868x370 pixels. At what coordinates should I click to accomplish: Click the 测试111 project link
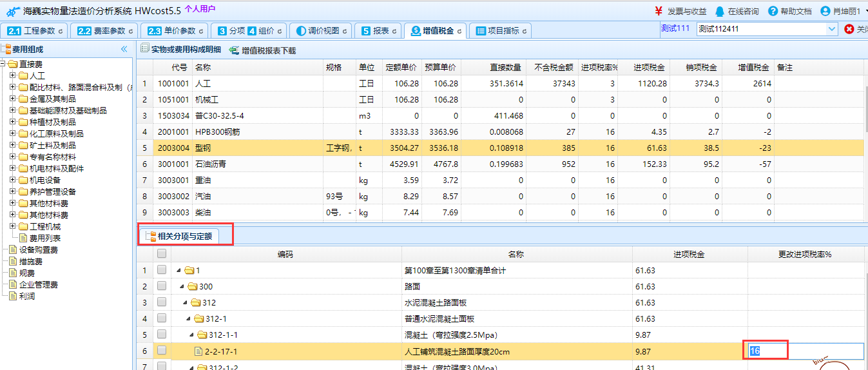click(x=675, y=28)
